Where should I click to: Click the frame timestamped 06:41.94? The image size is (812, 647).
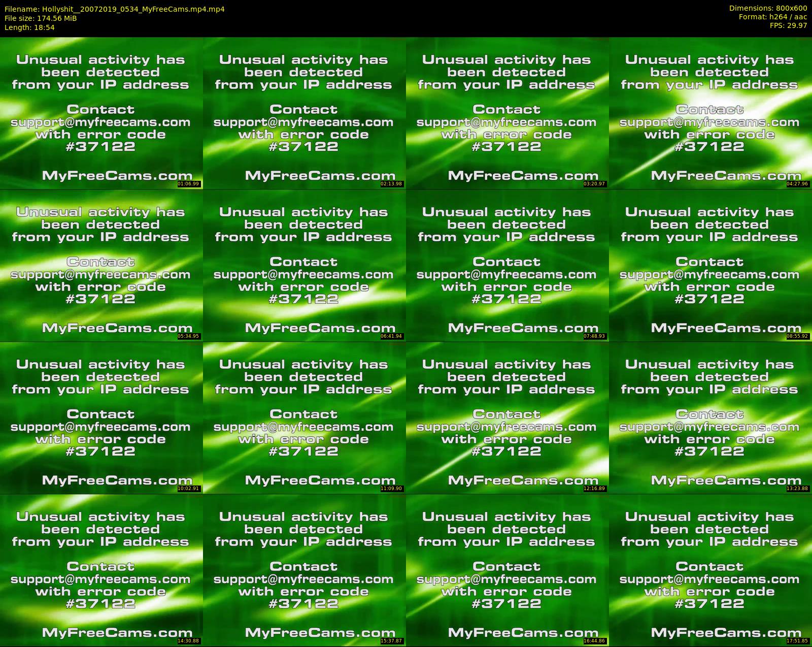(x=304, y=265)
